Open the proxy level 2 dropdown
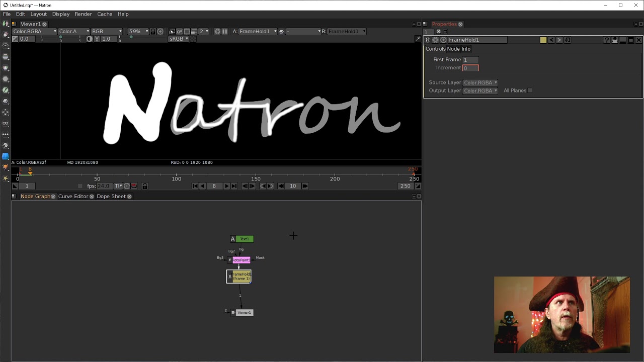This screenshot has width=644, height=362. pos(204,31)
